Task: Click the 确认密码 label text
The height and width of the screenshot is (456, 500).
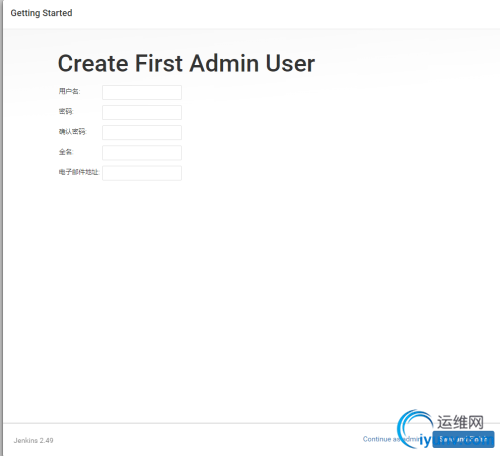Action: pos(72,131)
